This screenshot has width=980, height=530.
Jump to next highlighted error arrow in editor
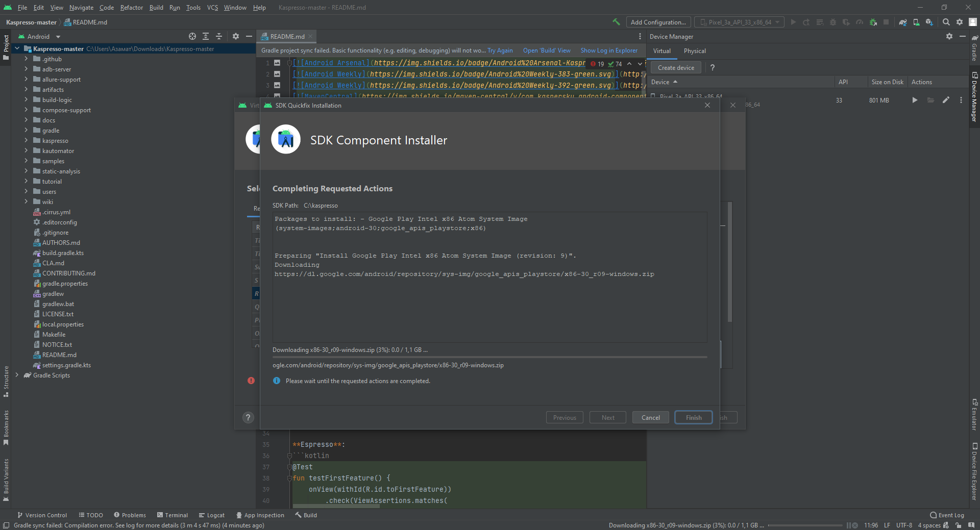coord(640,64)
